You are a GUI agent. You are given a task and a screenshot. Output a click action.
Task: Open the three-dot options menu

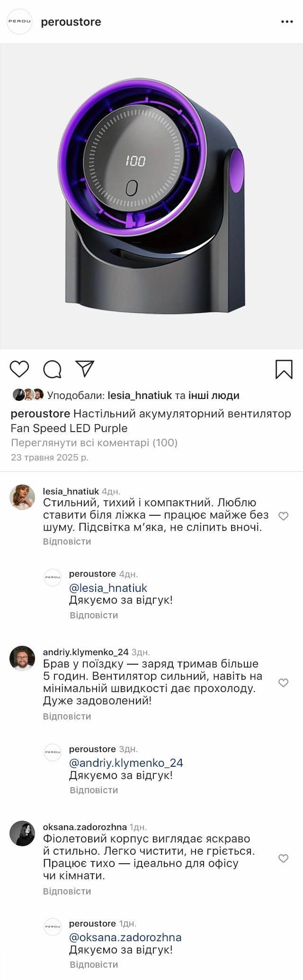[287, 22]
